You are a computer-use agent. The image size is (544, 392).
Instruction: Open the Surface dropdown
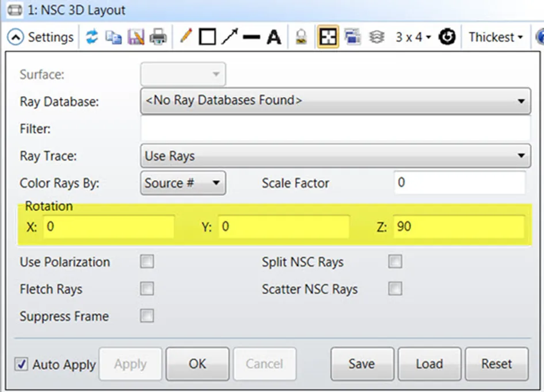tap(183, 74)
